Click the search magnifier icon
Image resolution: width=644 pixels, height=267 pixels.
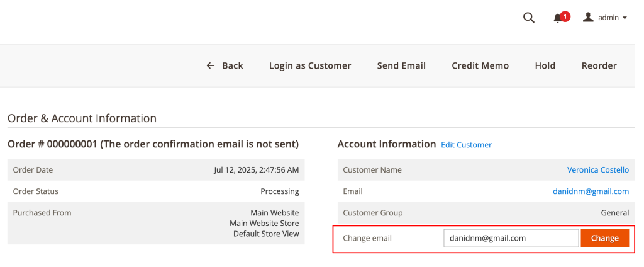(528, 18)
